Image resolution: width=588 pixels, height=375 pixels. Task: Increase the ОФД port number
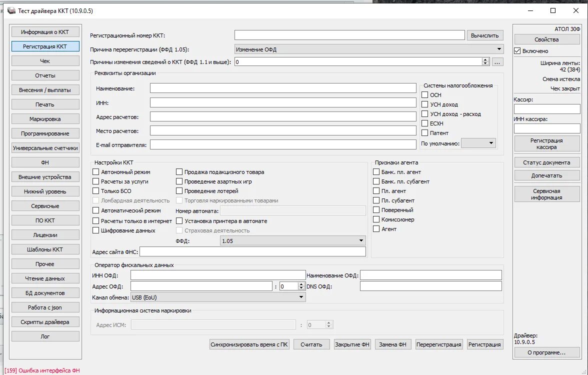pyautogui.click(x=301, y=284)
